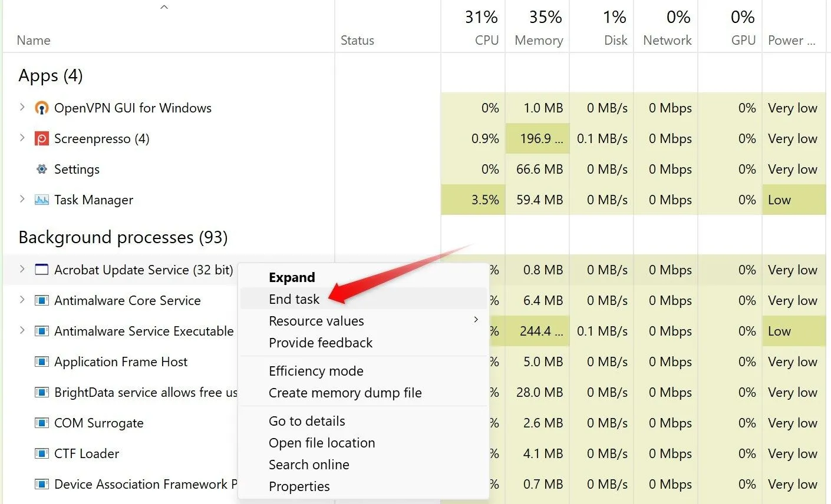Open the OpenVPN GUI for Windows app icon
The image size is (831, 504).
(x=41, y=108)
